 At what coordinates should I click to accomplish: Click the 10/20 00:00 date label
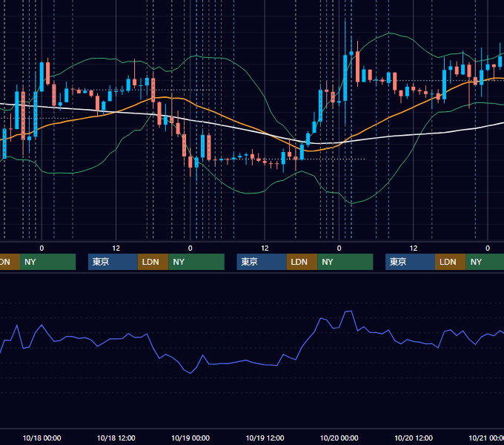[339, 438]
